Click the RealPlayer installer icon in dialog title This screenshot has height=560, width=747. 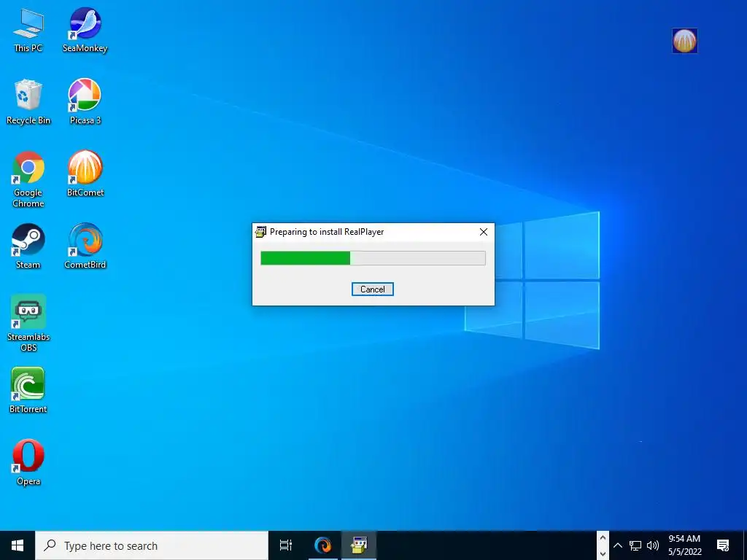pyautogui.click(x=260, y=232)
